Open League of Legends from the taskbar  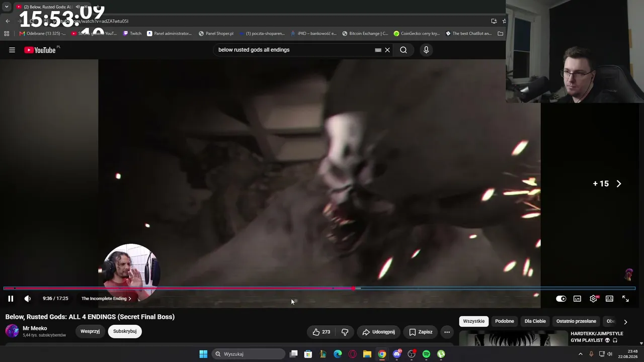click(323, 354)
